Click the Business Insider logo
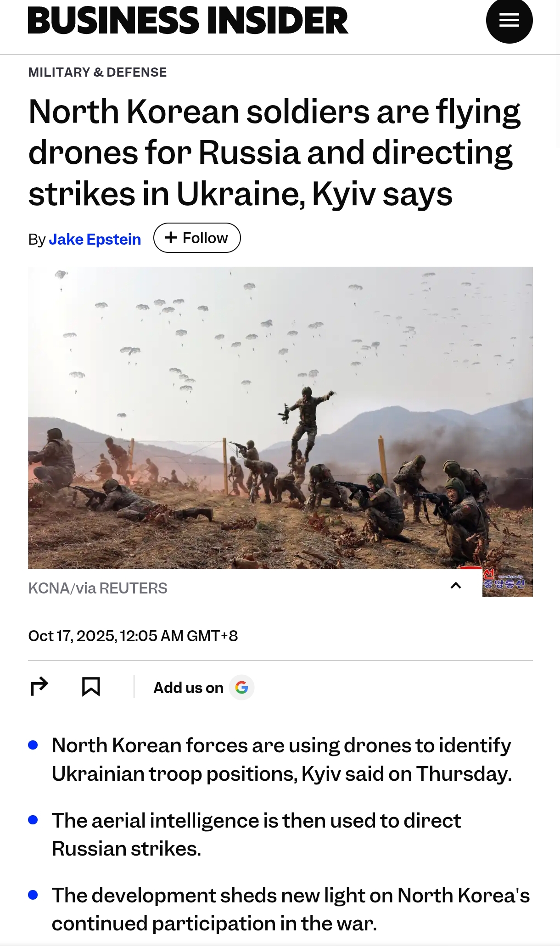Image resolution: width=560 pixels, height=946 pixels. point(188,21)
